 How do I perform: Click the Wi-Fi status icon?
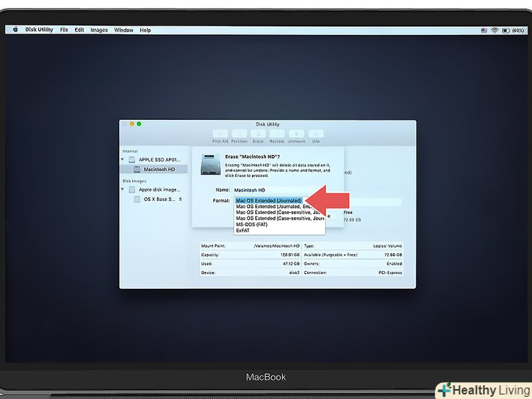click(x=495, y=31)
